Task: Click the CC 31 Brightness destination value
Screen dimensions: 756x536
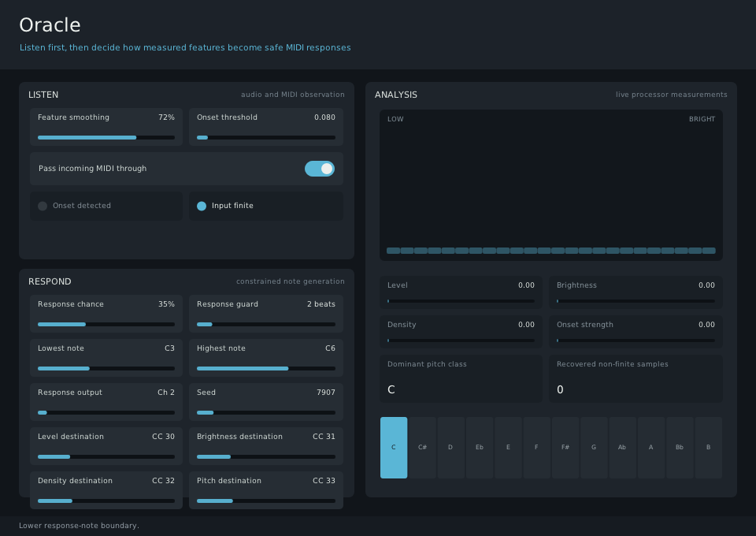Action: click(x=324, y=437)
